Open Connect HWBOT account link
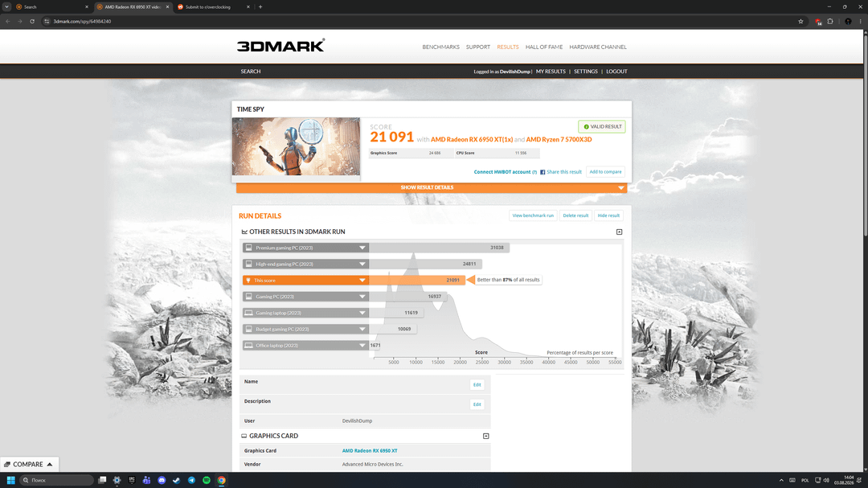Viewport: 868px width, 488px height. (502, 172)
